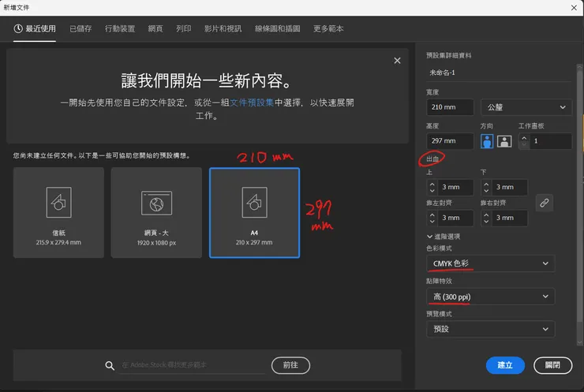Click the clock icon on 最近使用 tab
The width and height of the screenshot is (584, 392).
click(x=18, y=28)
